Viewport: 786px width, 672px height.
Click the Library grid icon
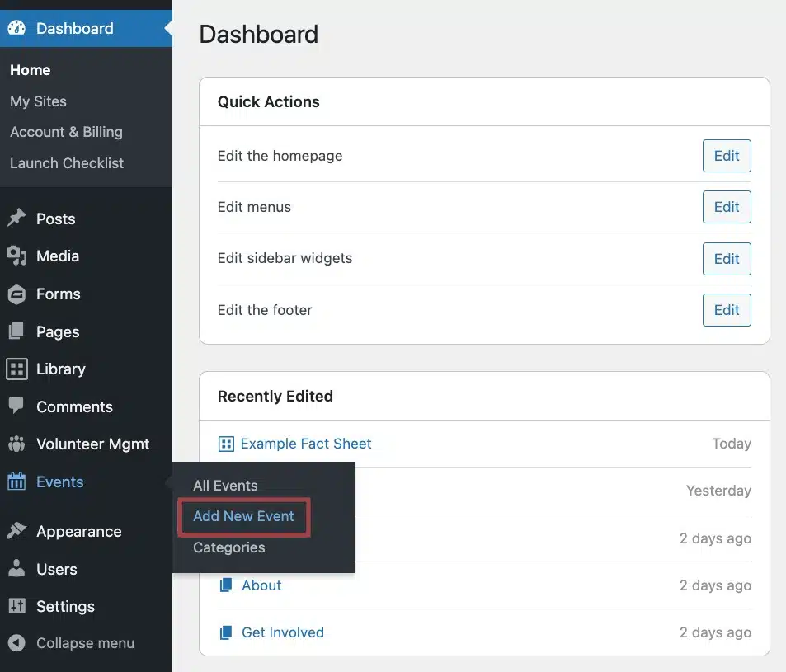(16, 369)
